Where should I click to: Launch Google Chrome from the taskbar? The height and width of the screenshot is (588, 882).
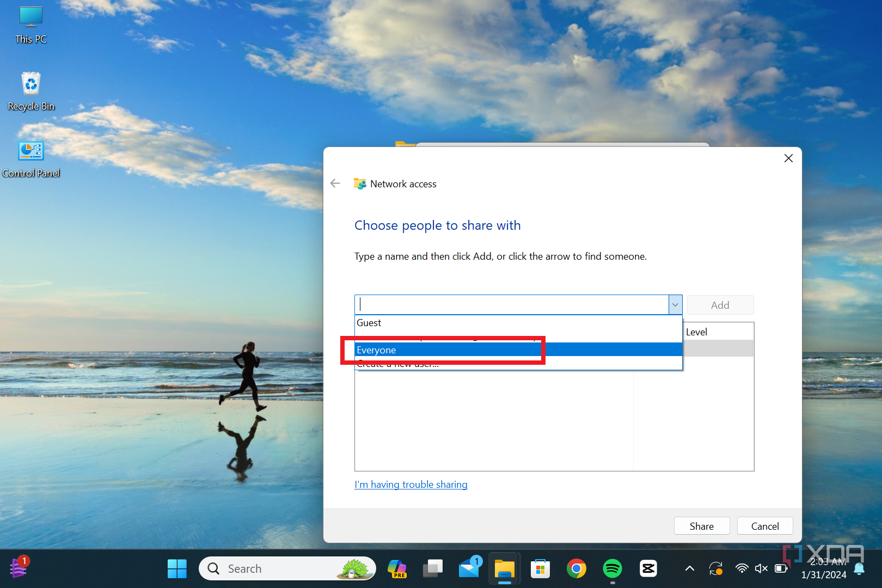click(x=576, y=568)
